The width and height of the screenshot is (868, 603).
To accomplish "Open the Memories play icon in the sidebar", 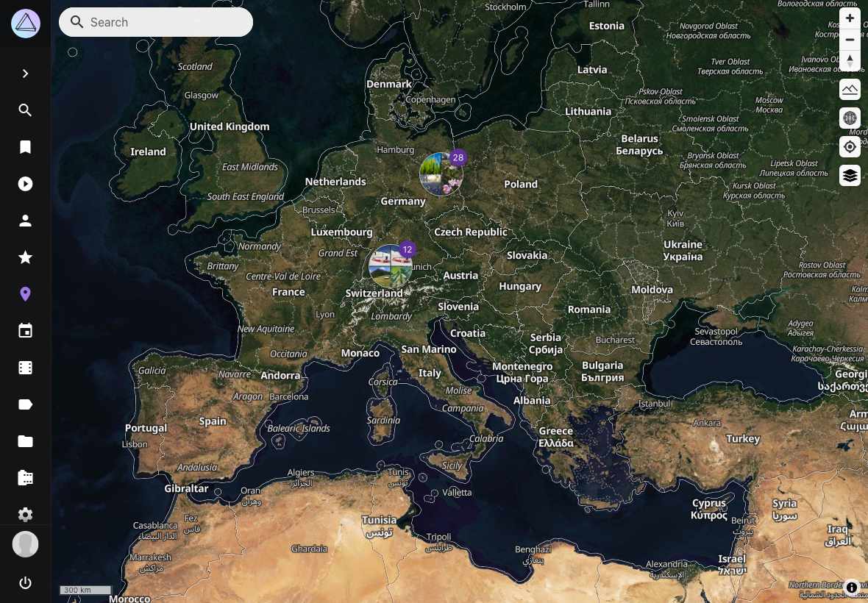I will point(26,184).
